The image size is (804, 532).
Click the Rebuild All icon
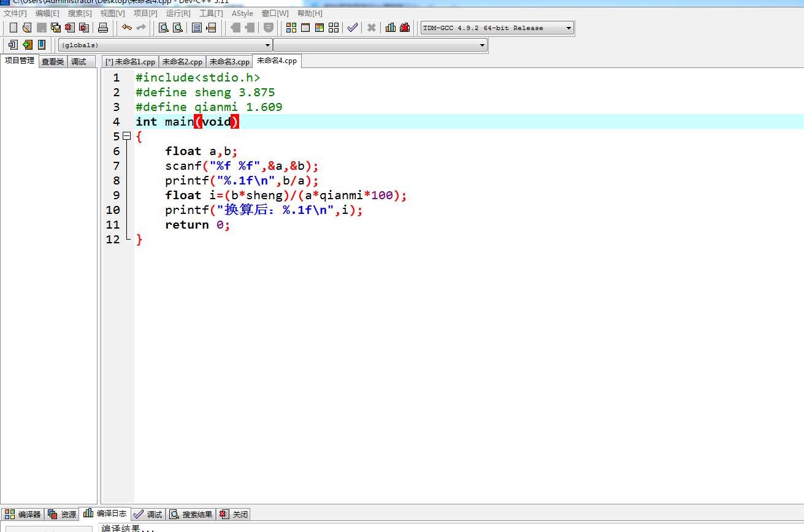pos(334,28)
